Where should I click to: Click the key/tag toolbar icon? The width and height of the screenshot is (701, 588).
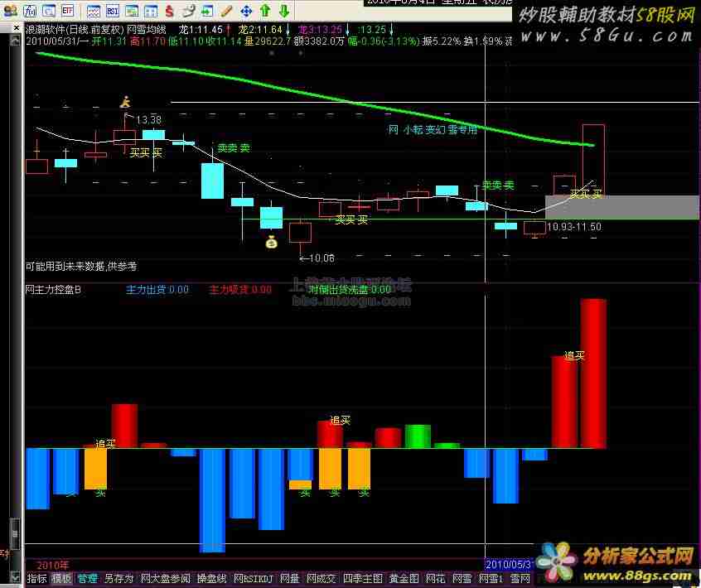pos(189,10)
